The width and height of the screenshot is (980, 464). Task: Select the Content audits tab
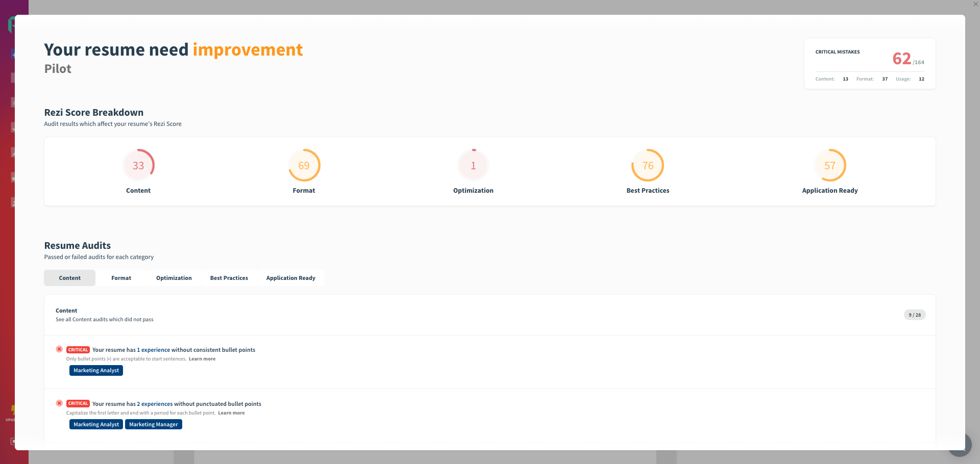pos(69,278)
